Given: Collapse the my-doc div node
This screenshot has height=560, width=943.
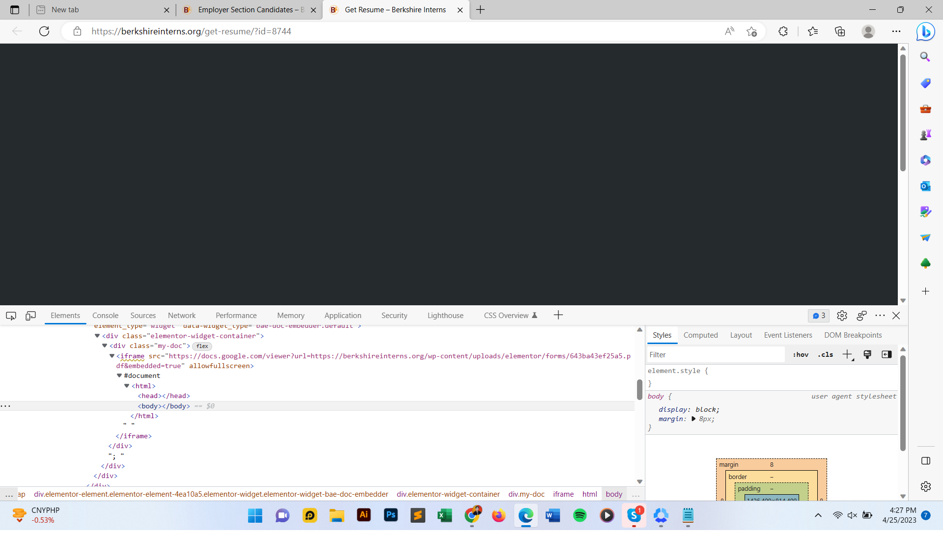Looking at the screenshot, I should [105, 346].
